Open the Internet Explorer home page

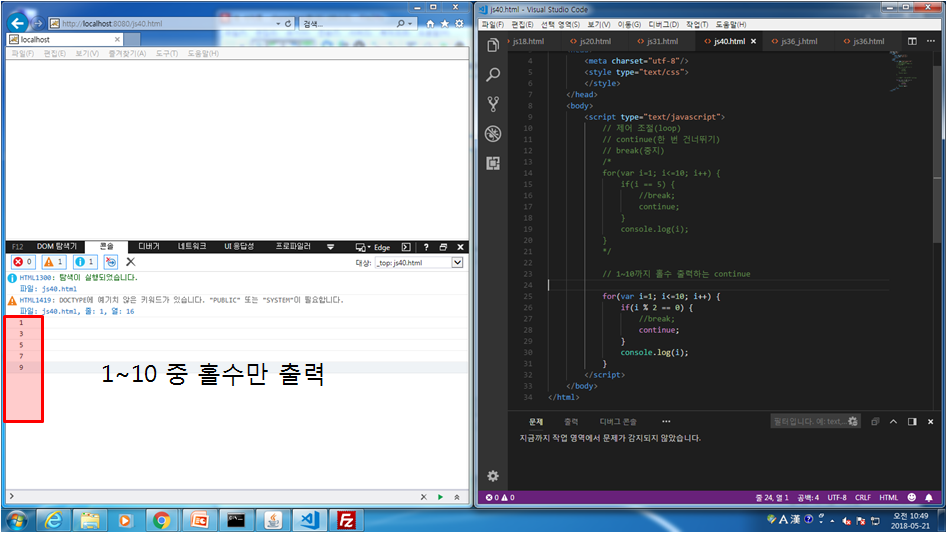point(430,24)
